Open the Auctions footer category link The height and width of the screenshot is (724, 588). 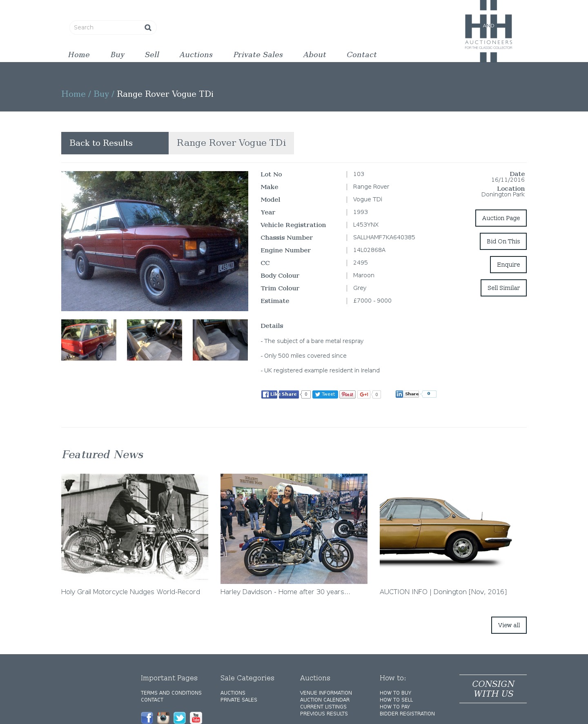233,693
